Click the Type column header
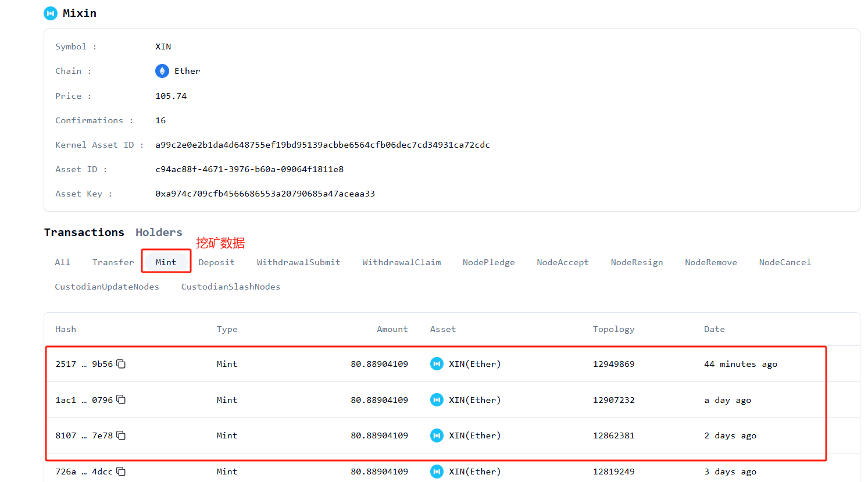This screenshot has height=482, width=868. click(x=227, y=329)
